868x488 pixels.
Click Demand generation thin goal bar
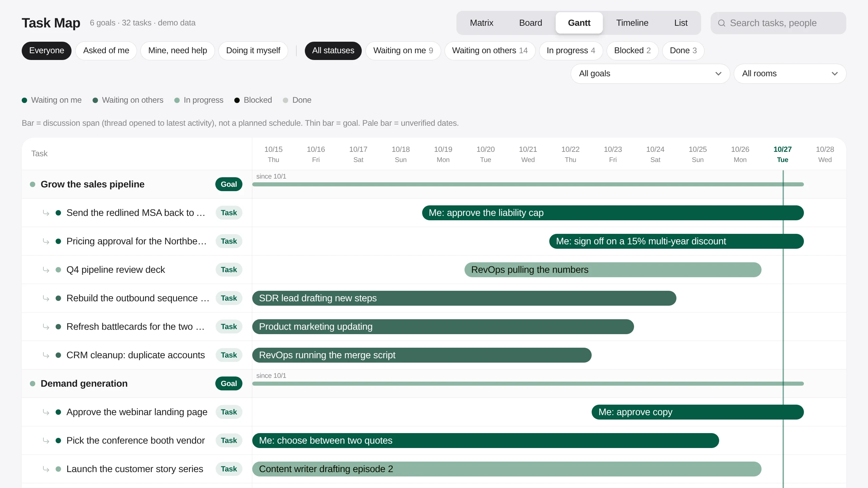pos(528,384)
